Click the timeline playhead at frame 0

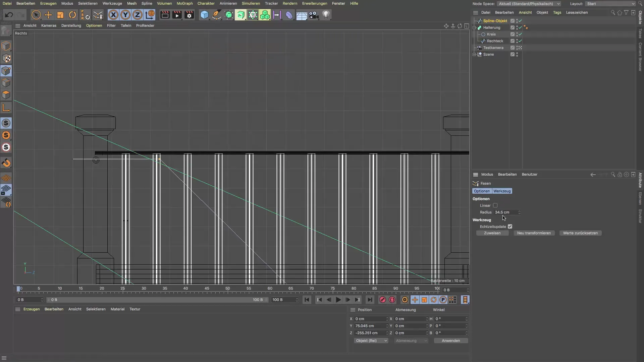coord(18,289)
